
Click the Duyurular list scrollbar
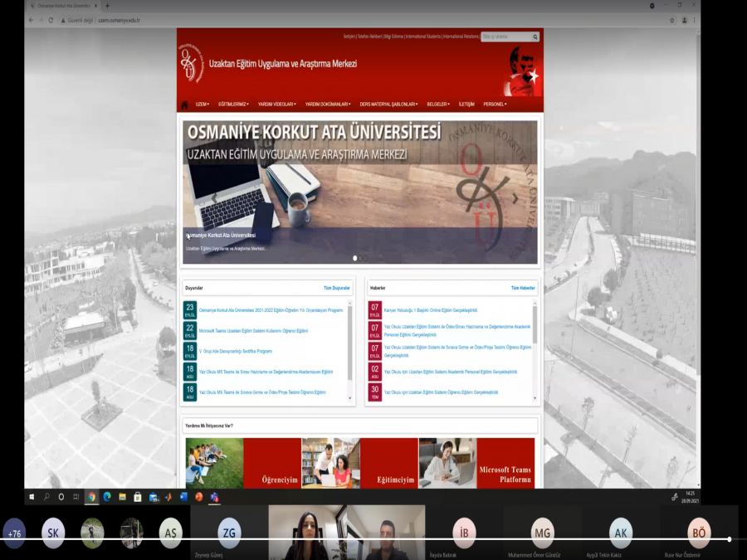[349, 343]
